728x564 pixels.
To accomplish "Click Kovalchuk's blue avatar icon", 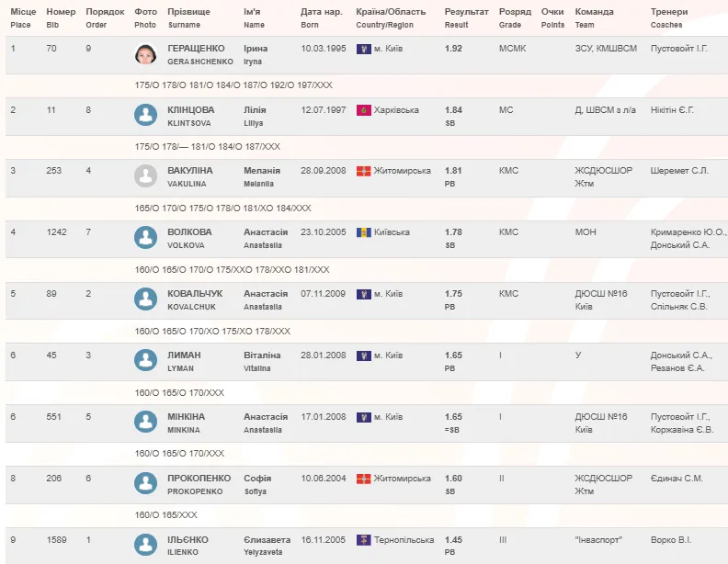I will pos(145,299).
